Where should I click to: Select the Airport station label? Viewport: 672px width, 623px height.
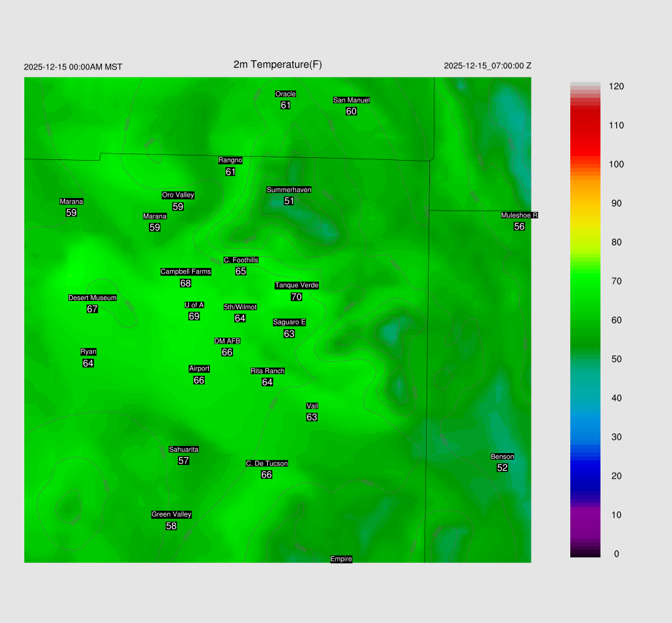tap(199, 369)
